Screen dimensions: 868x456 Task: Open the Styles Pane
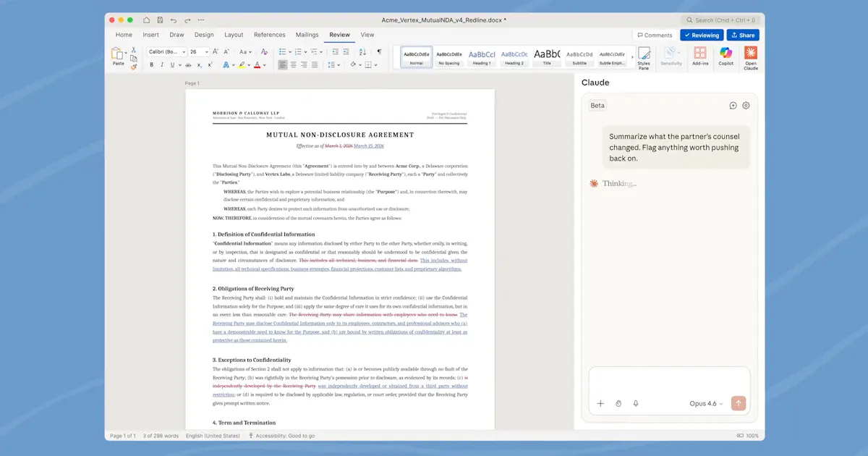coord(644,57)
